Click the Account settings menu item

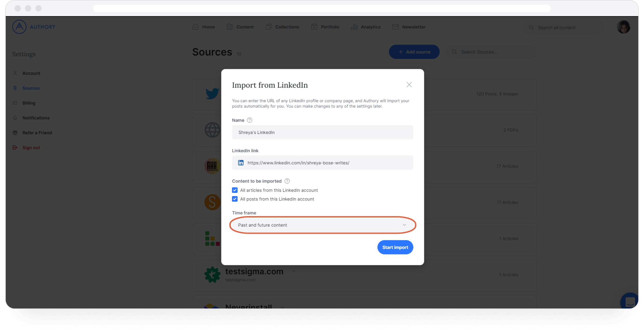pos(31,73)
